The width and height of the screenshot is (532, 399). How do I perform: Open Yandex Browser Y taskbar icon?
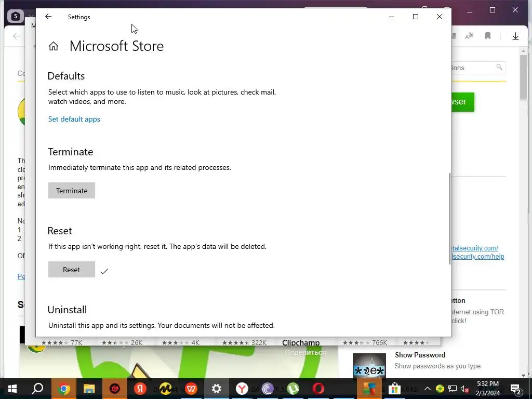click(x=242, y=389)
